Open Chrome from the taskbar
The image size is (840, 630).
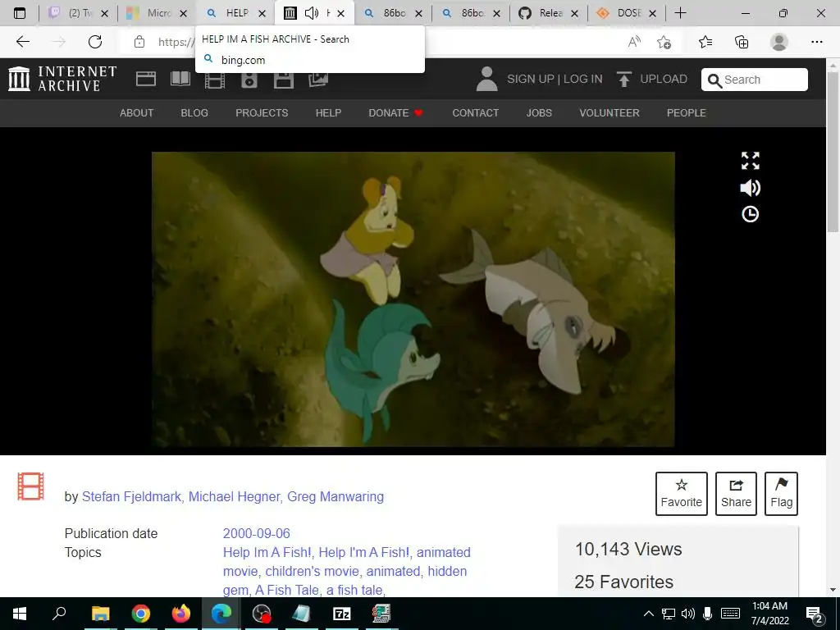tap(141, 614)
